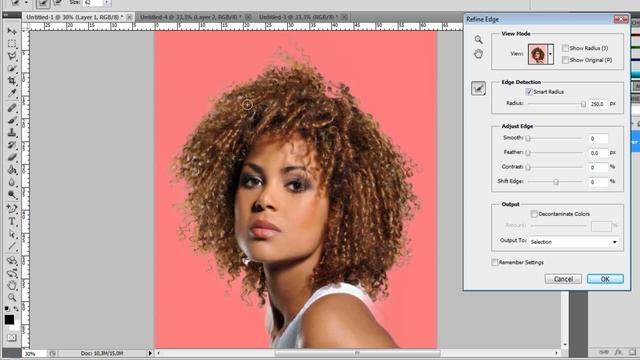Pick Hand tool in Refine Edge dialog

point(478,54)
